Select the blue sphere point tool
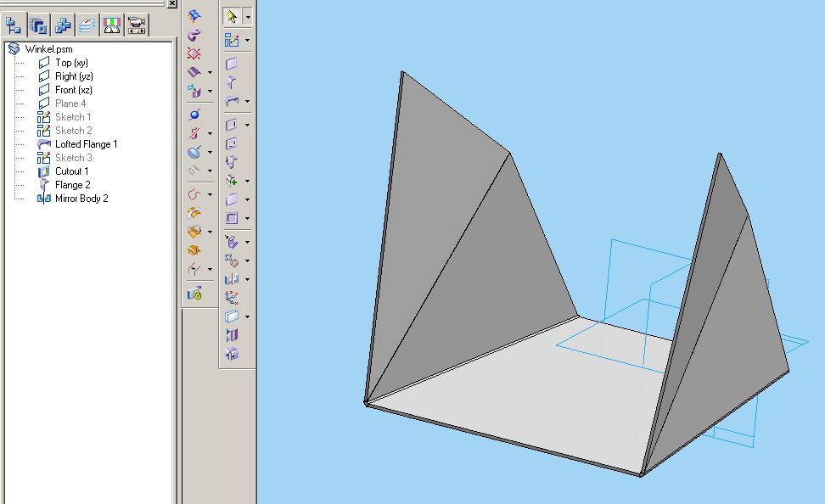825x504 pixels. pyautogui.click(x=194, y=115)
